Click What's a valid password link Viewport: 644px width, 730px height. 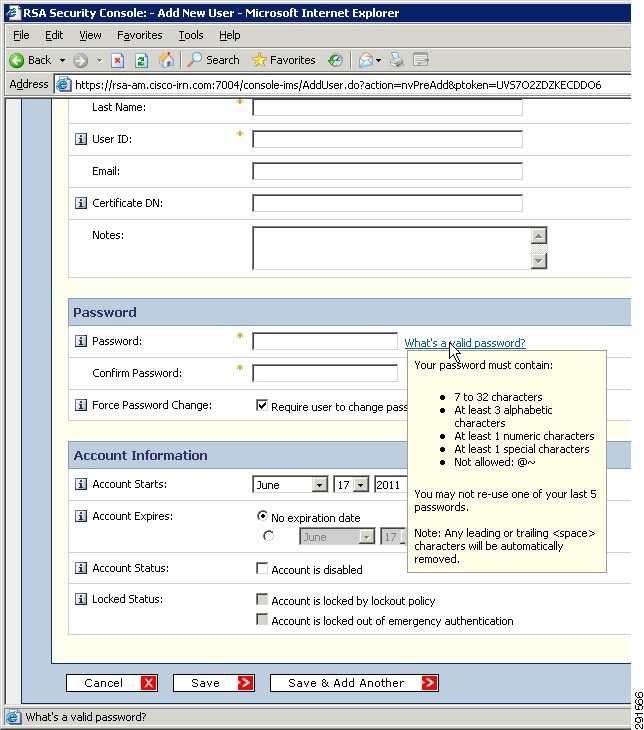pyautogui.click(x=465, y=343)
